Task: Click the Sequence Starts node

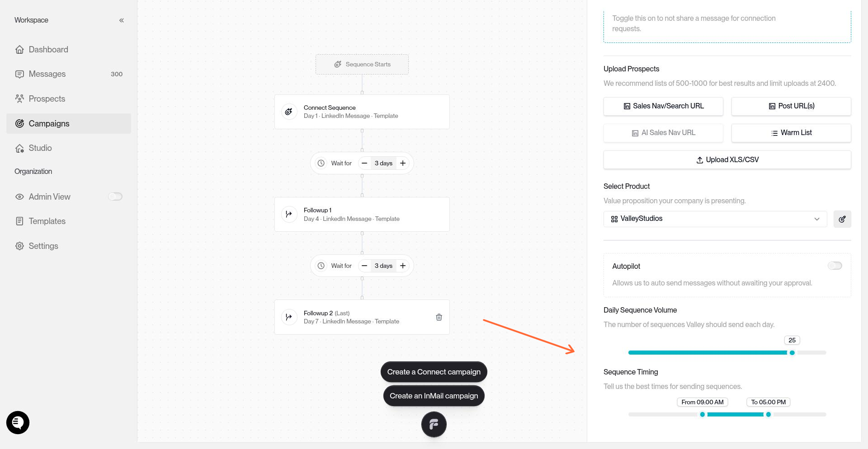Action: coord(362,65)
